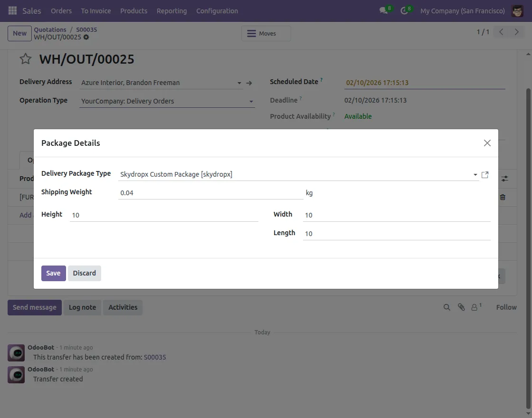Open the messages chat icon

pos(383,10)
